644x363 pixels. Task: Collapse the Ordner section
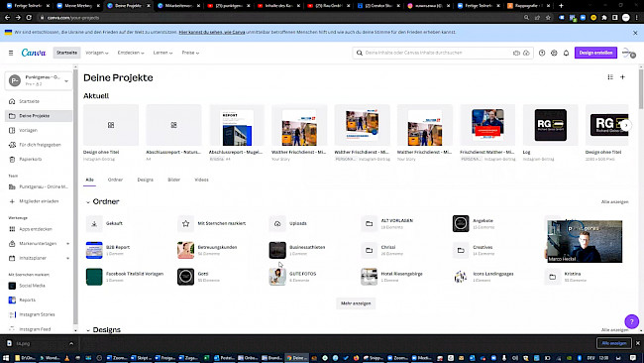88,202
